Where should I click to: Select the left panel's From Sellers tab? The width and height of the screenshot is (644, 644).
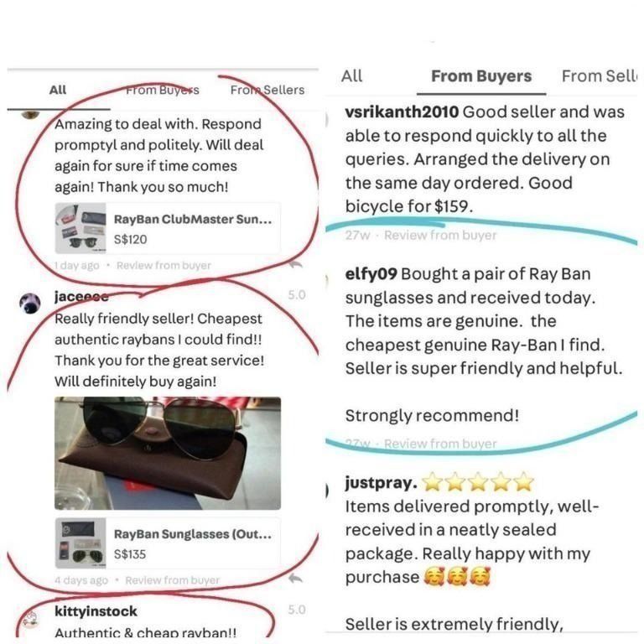coord(267,90)
